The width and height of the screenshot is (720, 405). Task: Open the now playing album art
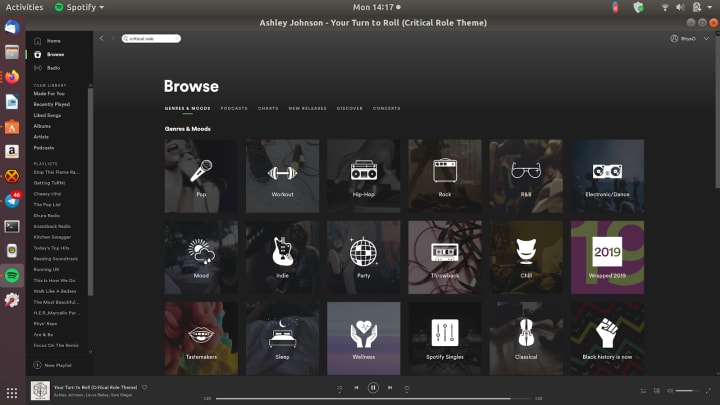pyautogui.click(x=40, y=391)
